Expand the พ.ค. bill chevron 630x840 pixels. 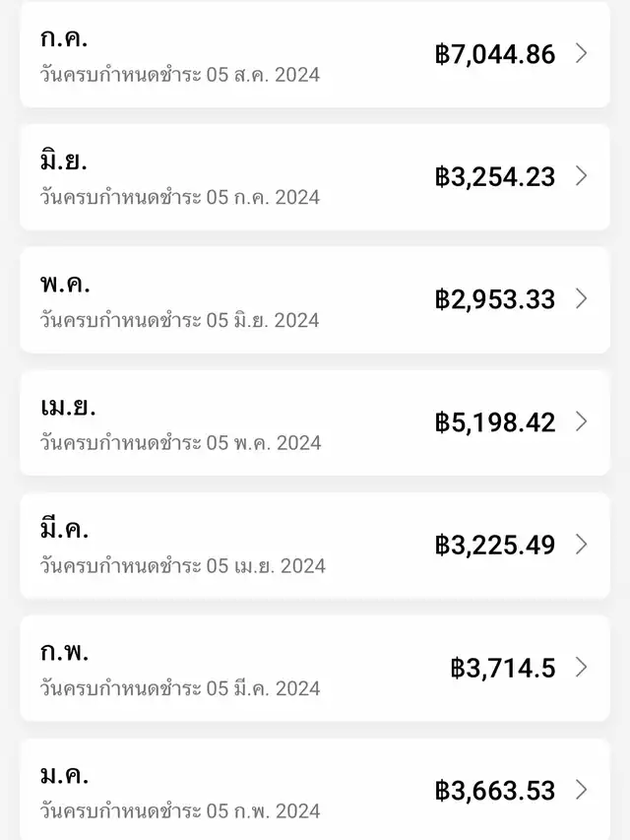tap(581, 299)
